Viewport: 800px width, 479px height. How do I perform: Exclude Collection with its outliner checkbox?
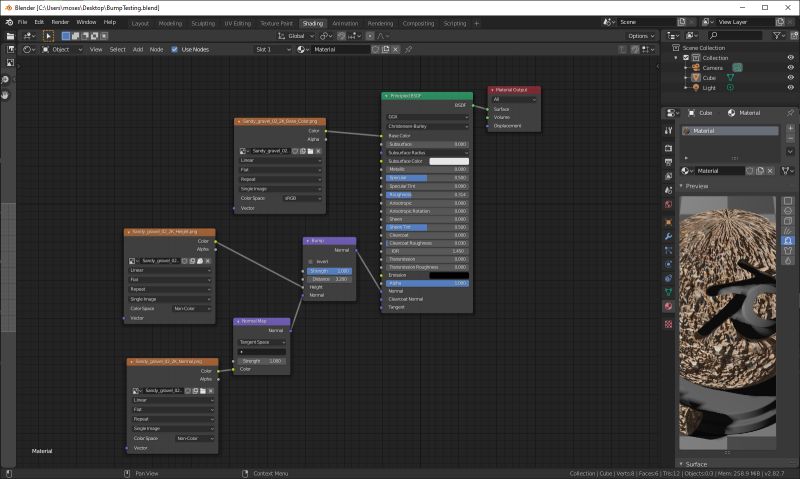(686, 58)
